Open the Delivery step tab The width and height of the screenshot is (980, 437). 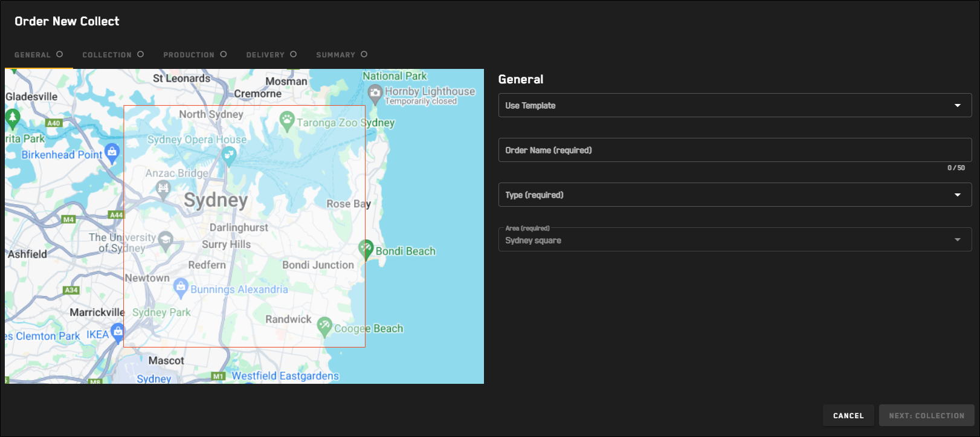(271, 54)
